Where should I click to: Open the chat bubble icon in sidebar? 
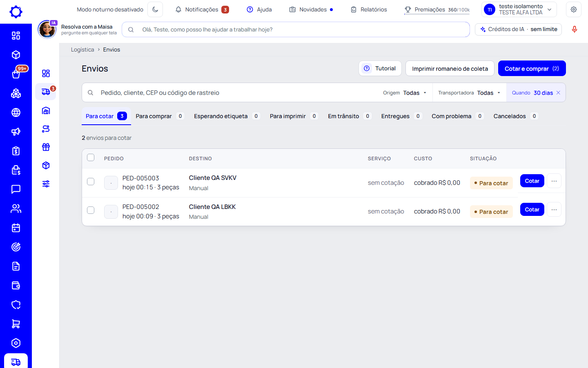click(16, 189)
